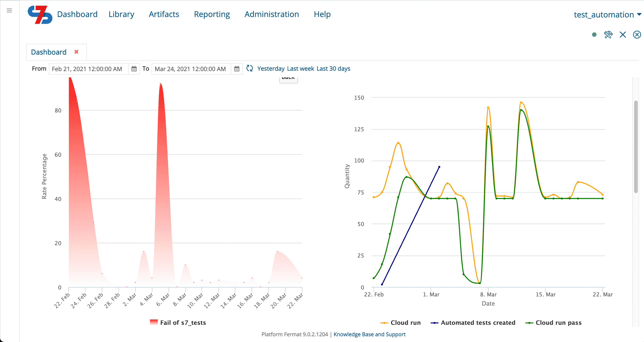Click the green status indicator dot
The image size is (644, 342).
coord(594,34)
